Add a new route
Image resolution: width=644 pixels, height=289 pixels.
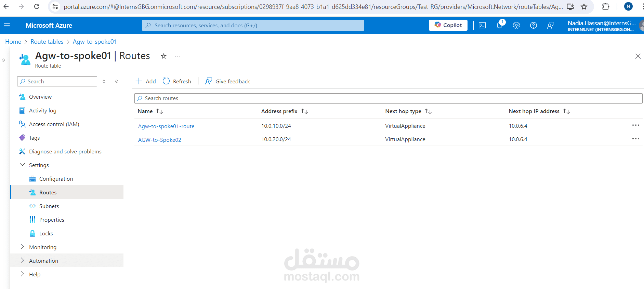146,81
